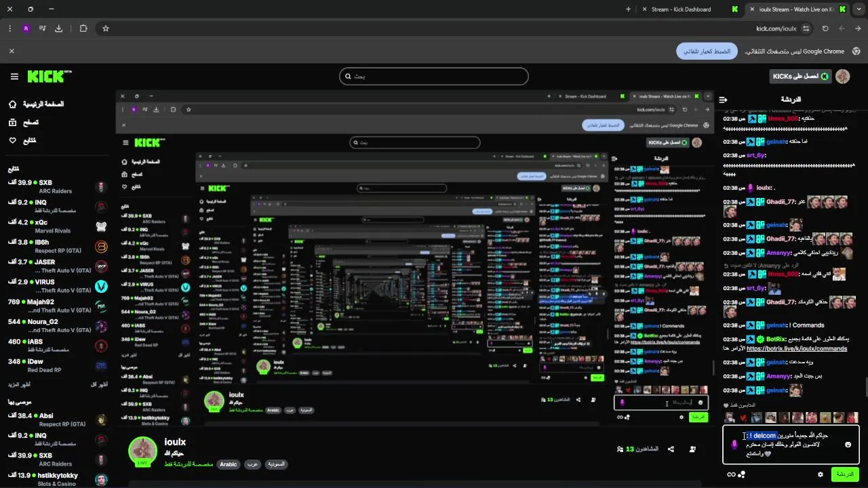
Task: Click the ioulx streamer avatar below the video
Action: 143,451
